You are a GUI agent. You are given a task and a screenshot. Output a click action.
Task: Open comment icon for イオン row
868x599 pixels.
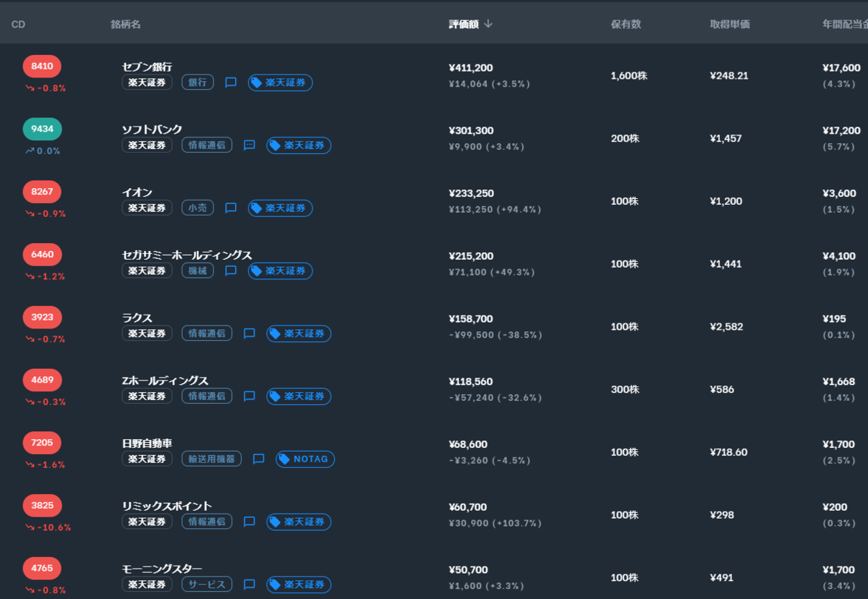click(x=231, y=208)
